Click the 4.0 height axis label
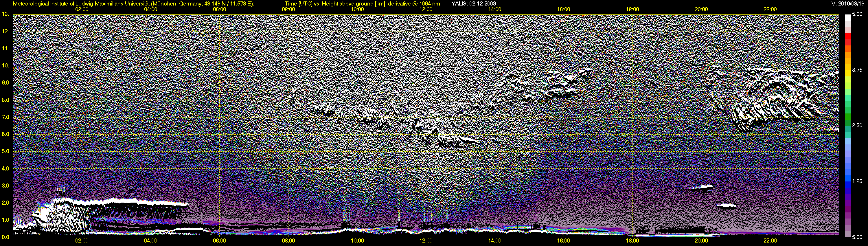Screen dimensions: 868x246 tap(5, 168)
